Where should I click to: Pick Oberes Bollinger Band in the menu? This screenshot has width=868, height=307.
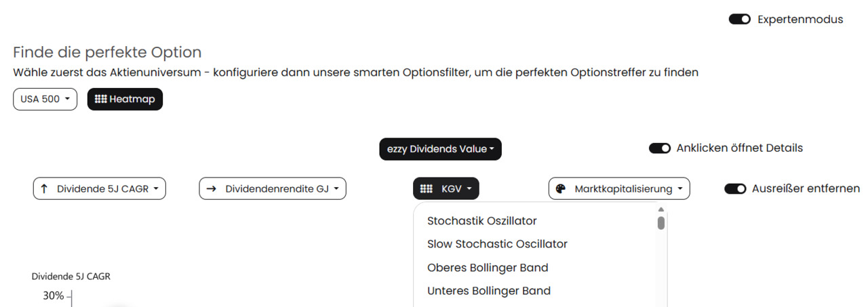pos(488,268)
